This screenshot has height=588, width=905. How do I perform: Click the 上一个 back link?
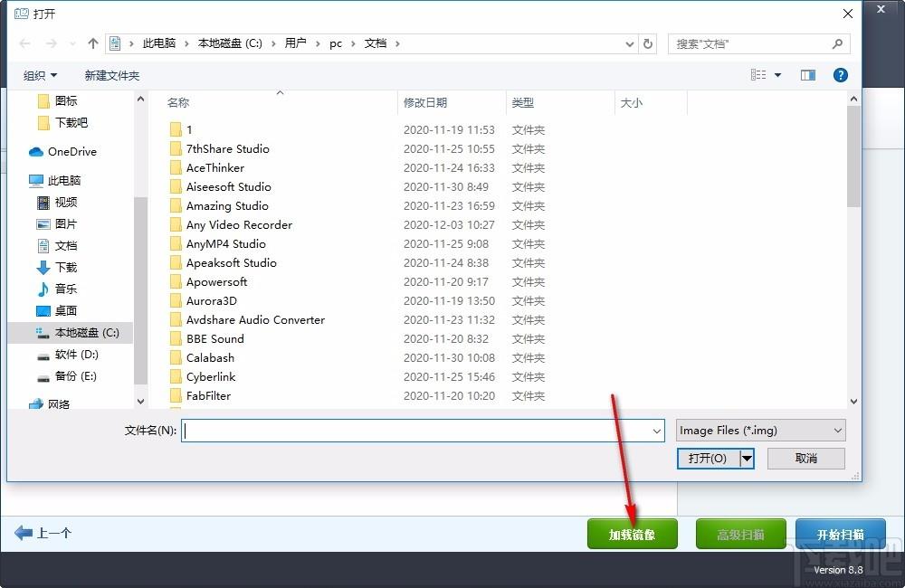point(54,533)
